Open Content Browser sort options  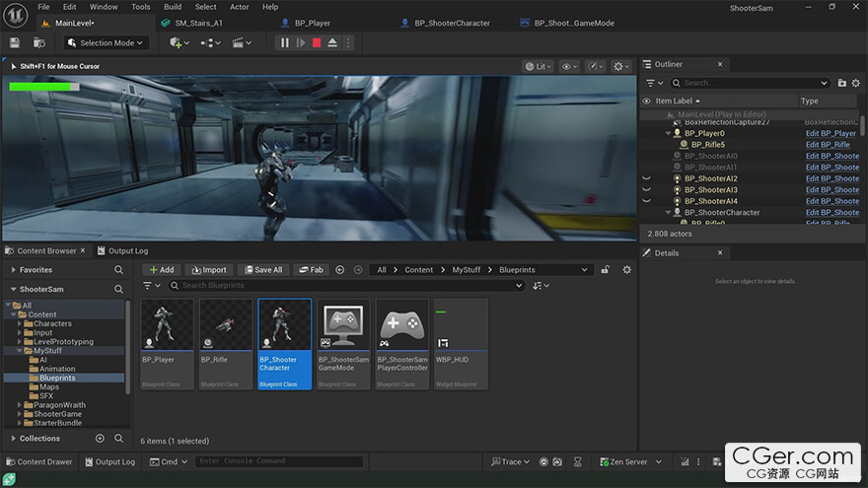pyautogui.click(x=541, y=286)
